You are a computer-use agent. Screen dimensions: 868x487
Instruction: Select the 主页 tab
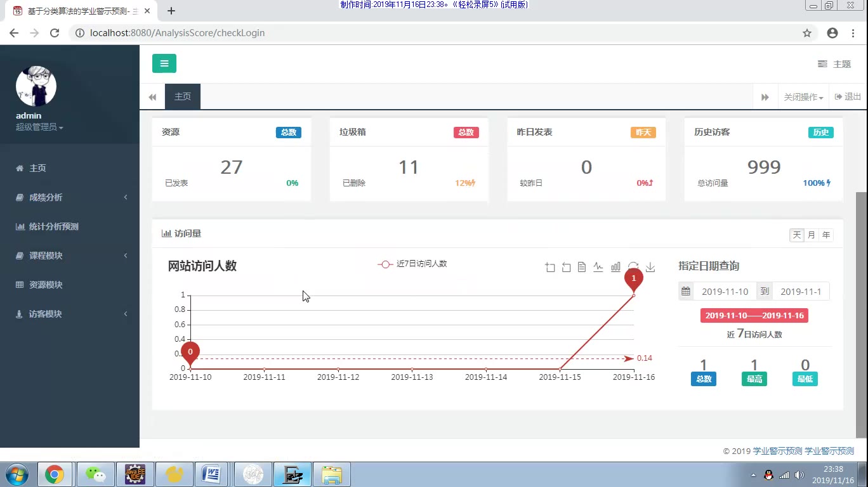coord(183,97)
